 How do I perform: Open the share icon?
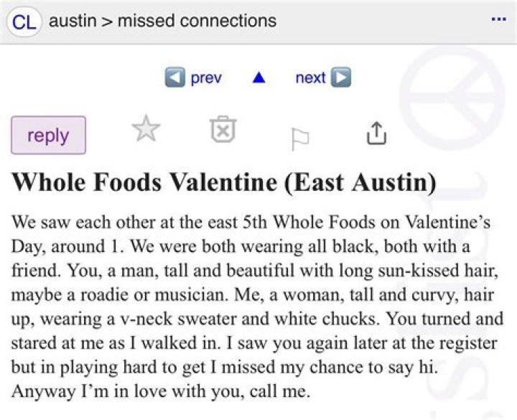[376, 132]
